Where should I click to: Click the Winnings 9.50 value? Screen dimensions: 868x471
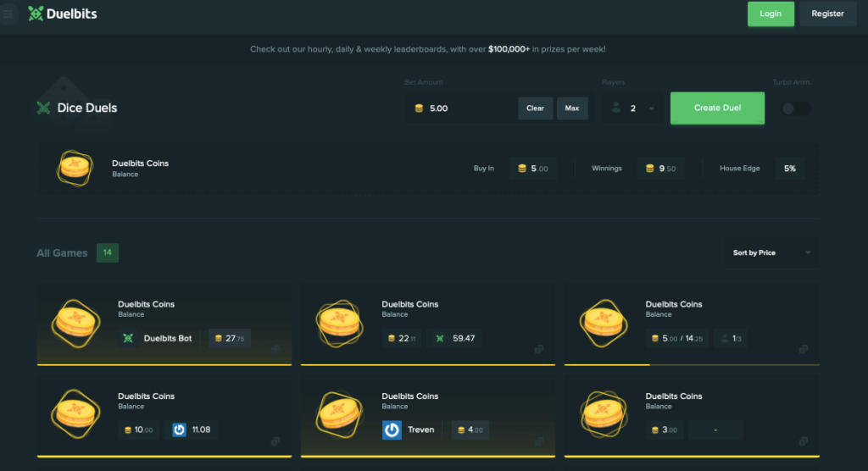(660, 169)
